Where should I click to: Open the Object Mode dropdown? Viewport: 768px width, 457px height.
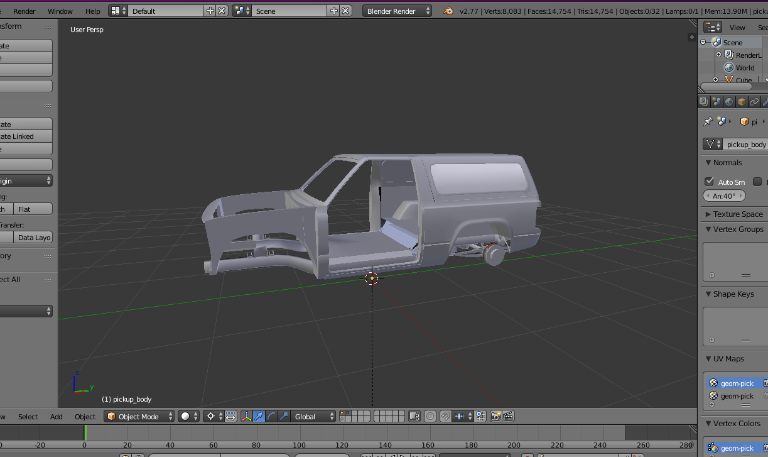point(139,416)
